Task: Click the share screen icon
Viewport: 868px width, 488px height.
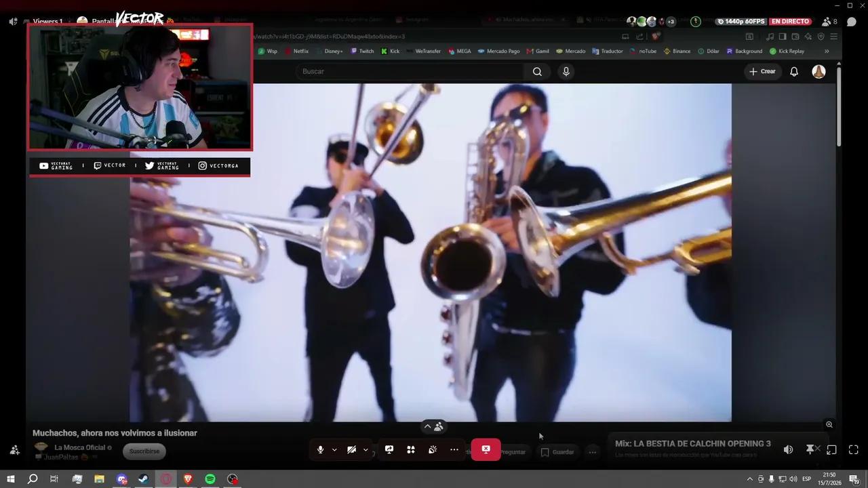Action: pyautogui.click(x=389, y=449)
